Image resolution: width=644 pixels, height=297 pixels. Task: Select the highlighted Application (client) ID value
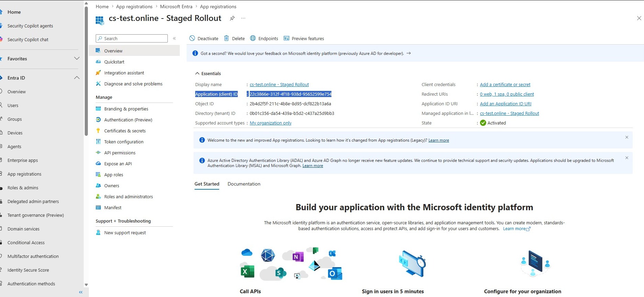[291, 94]
